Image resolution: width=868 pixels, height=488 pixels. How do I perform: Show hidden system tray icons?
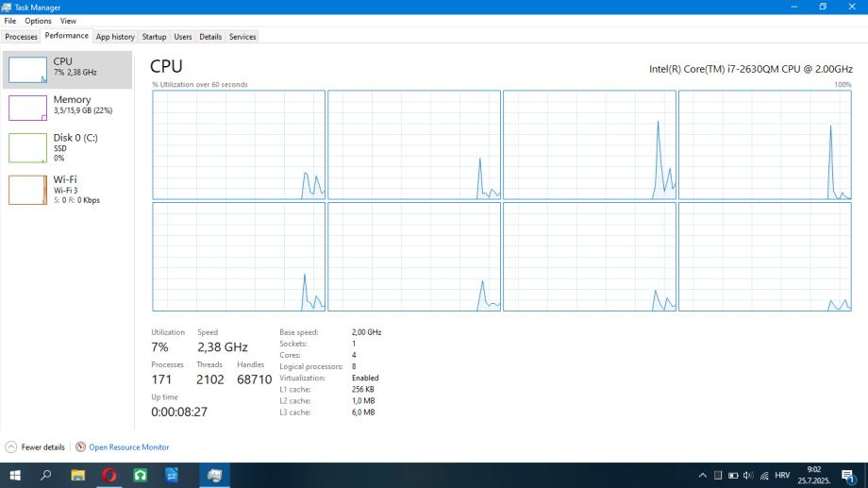[703, 476]
